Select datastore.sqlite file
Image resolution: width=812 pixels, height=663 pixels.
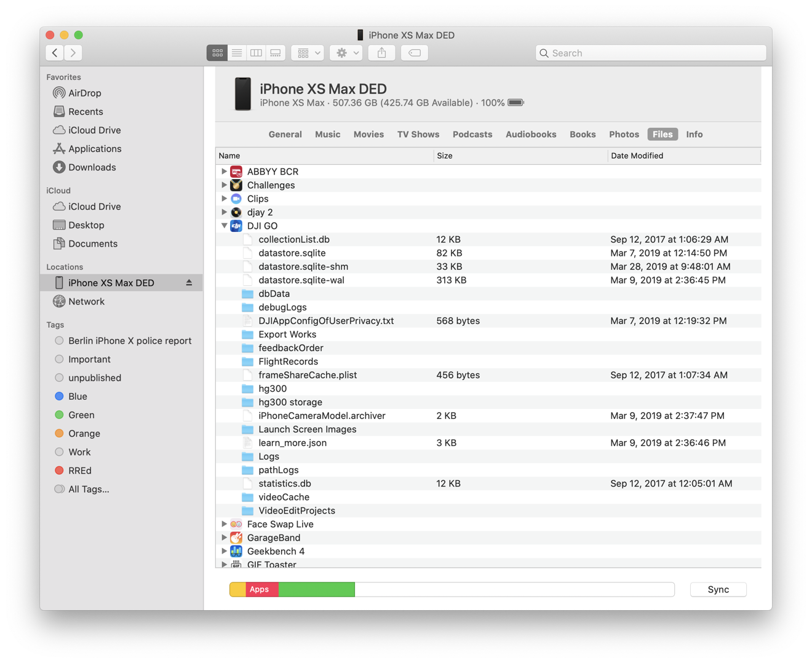pos(488,253)
